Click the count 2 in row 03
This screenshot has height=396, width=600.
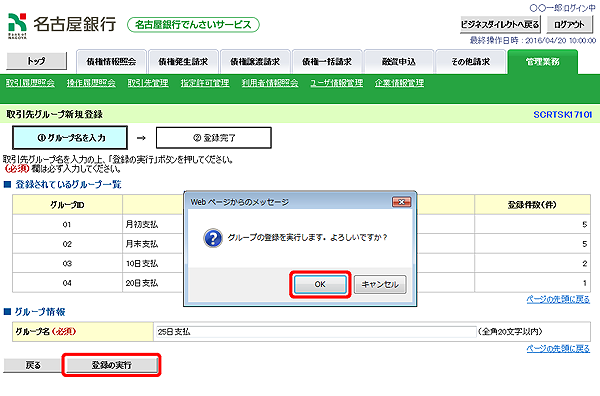click(584, 264)
